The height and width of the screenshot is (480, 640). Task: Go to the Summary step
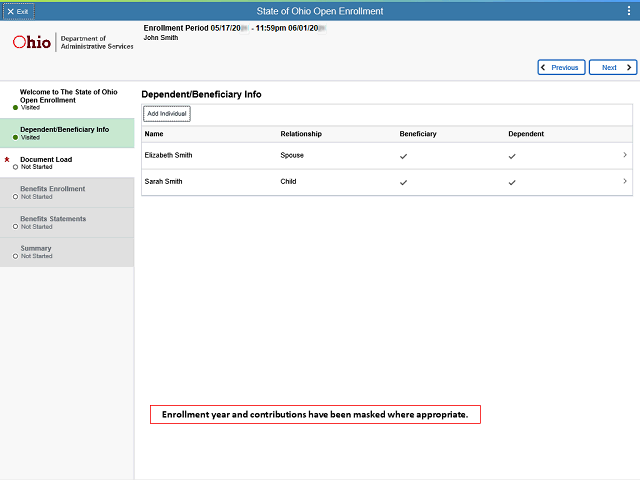tap(67, 252)
